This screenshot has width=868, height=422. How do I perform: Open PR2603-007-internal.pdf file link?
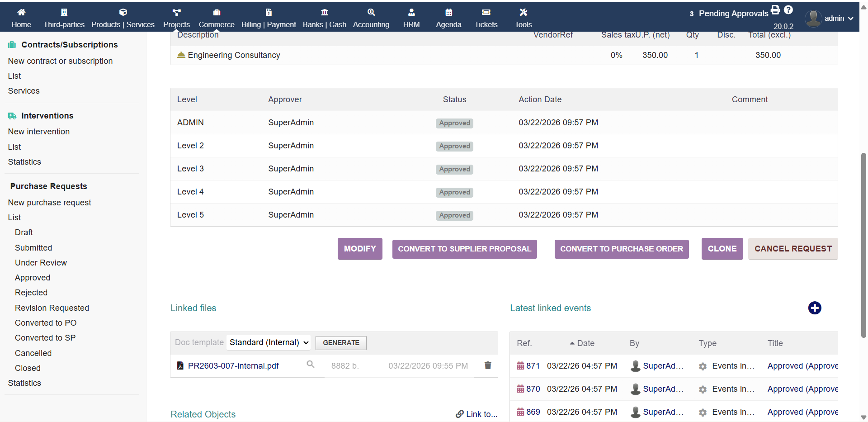233,366
